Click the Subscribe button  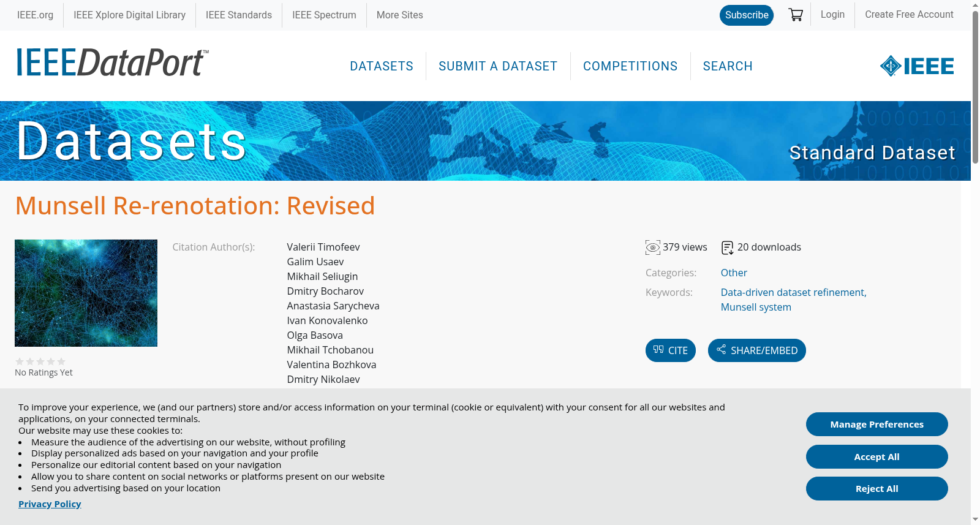(747, 15)
